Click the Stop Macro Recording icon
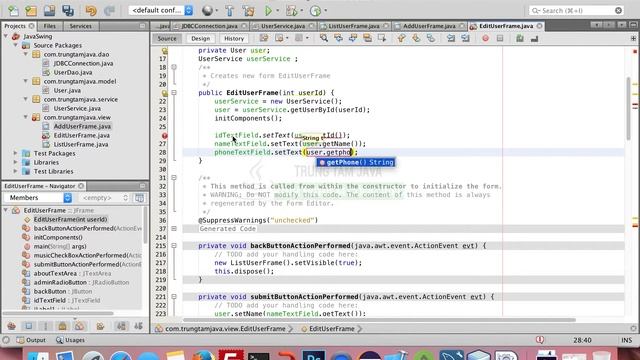 point(500,38)
